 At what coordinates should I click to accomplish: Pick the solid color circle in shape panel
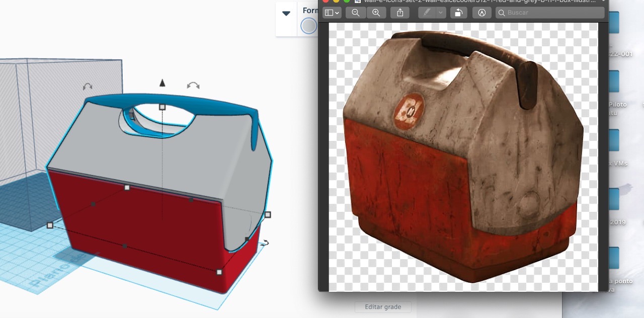pos(308,26)
